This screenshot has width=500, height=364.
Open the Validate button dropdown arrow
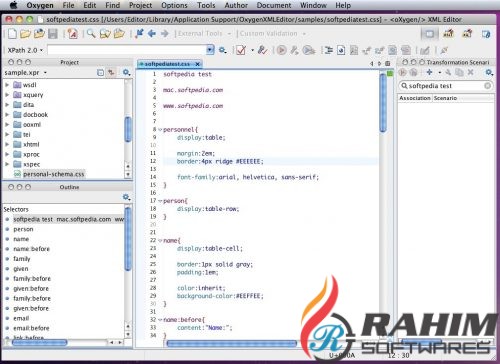[252, 50]
